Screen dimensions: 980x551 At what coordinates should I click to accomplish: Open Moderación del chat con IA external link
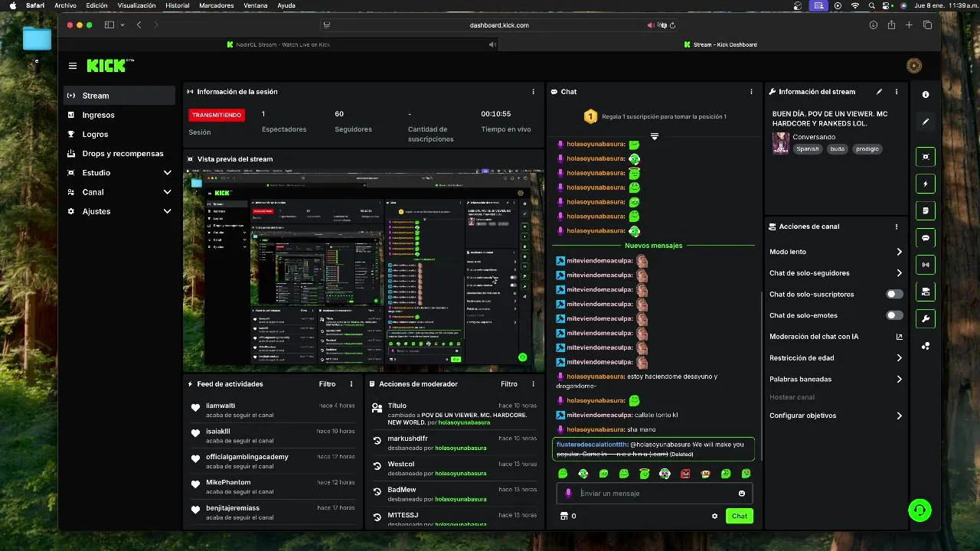(x=899, y=337)
